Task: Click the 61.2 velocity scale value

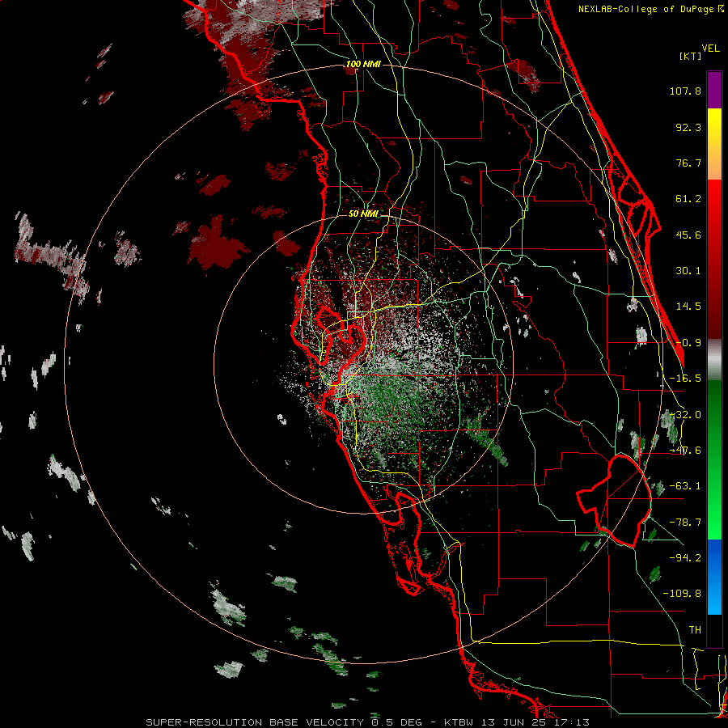Action: 688,199
